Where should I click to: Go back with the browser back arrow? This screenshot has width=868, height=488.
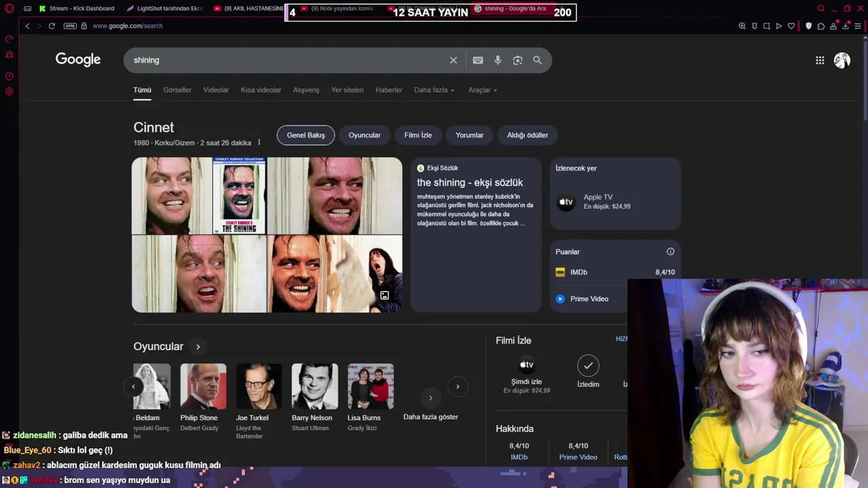27,26
